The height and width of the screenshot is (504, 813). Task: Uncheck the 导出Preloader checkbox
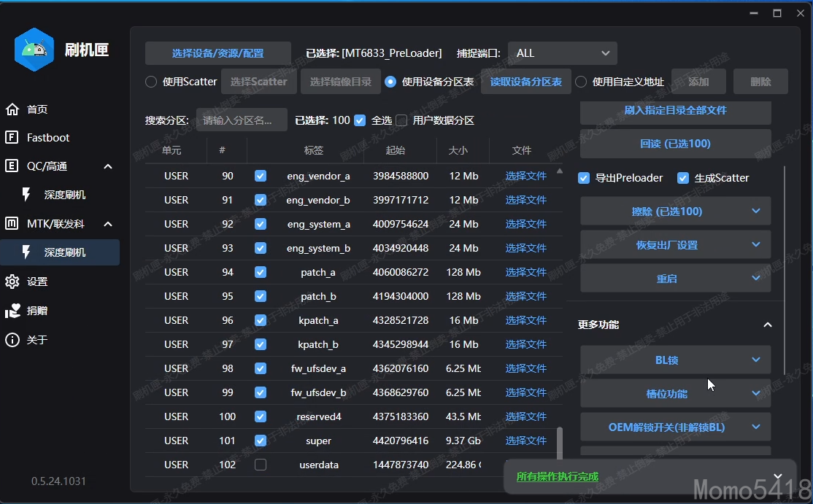point(584,178)
